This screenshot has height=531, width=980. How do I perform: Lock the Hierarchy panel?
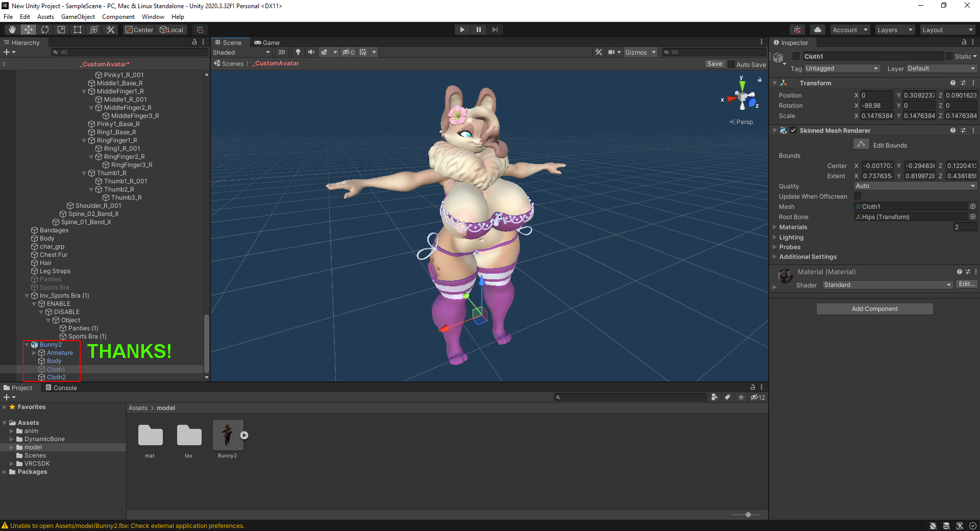pyautogui.click(x=194, y=42)
